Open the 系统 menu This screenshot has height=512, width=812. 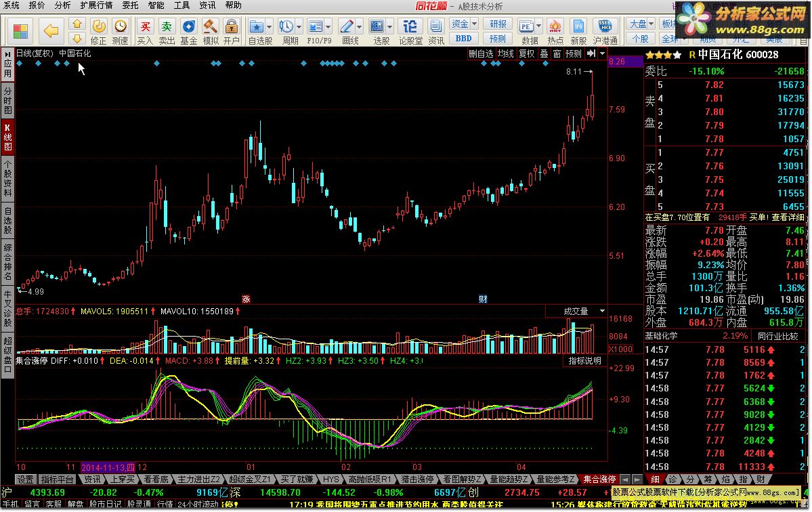tap(12, 5)
